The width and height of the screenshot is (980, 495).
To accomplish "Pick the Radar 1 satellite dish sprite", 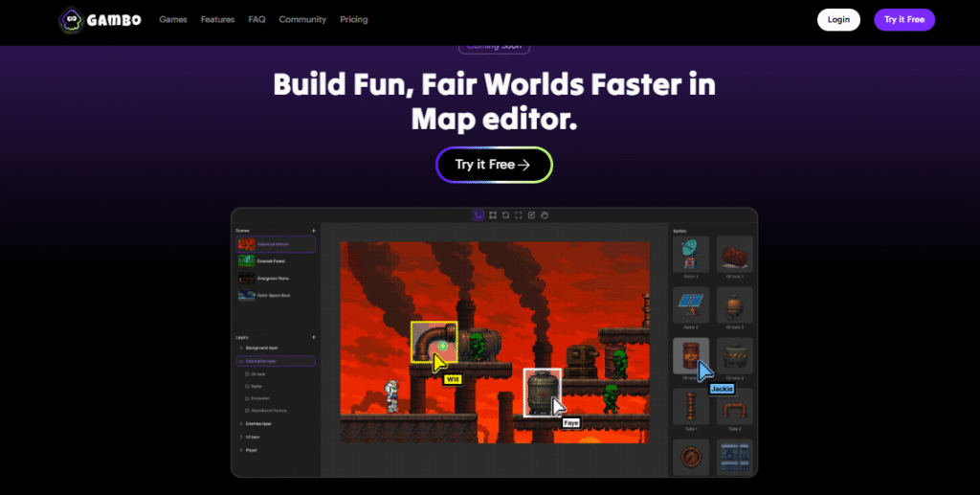I will tap(691, 254).
